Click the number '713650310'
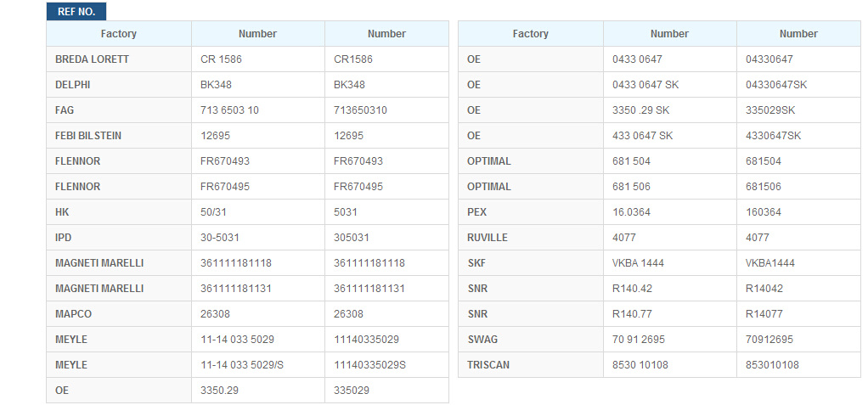Viewport: 868px width, 405px height. click(360, 110)
